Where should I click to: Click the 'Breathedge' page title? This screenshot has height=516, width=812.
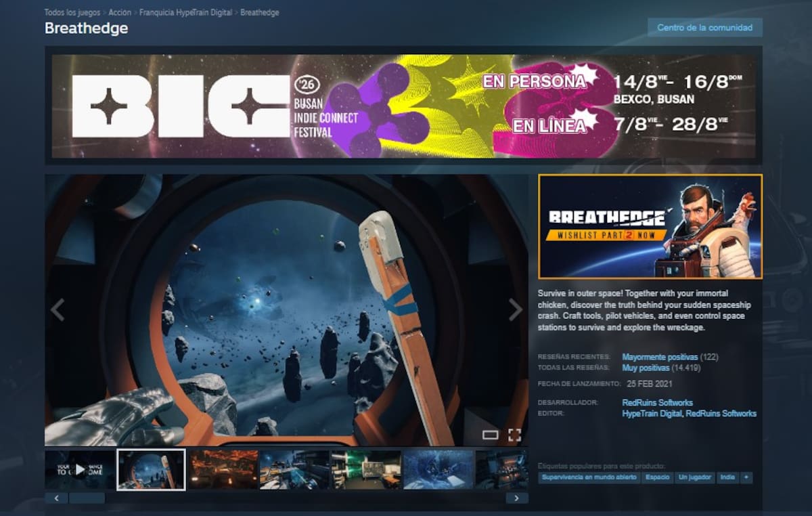[86, 28]
